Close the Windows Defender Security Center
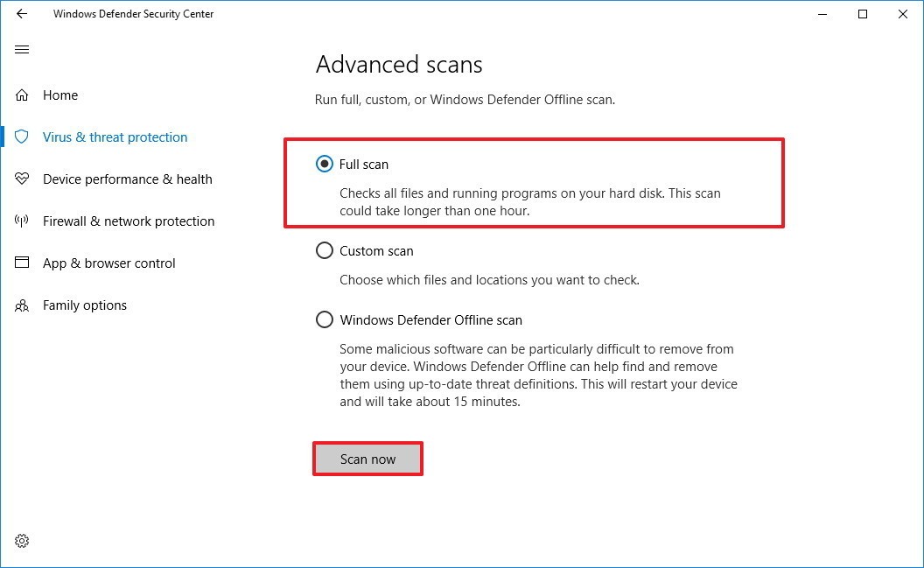Image resolution: width=924 pixels, height=568 pixels. coord(903,13)
